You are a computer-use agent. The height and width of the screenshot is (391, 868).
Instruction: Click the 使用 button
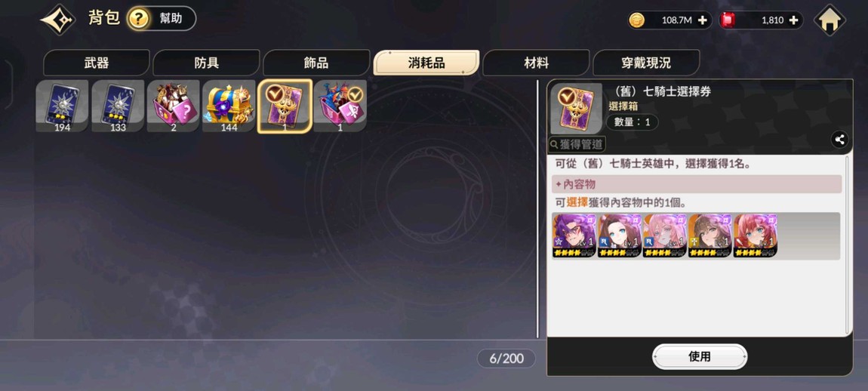[x=700, y=357]
